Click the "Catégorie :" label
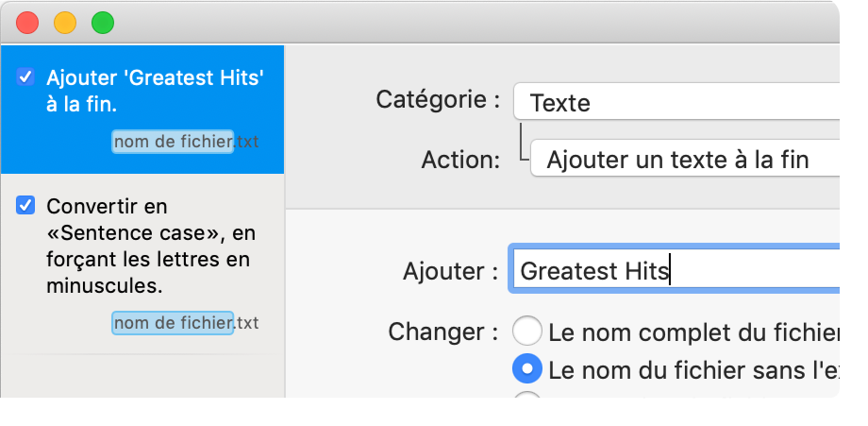Viewport: 868px width, 426px height. (438, 99)
